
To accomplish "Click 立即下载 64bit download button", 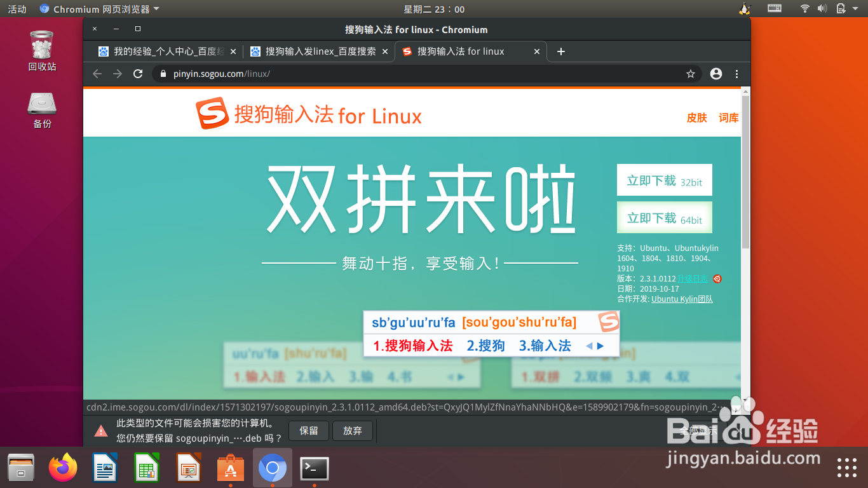I will point(664,217).
